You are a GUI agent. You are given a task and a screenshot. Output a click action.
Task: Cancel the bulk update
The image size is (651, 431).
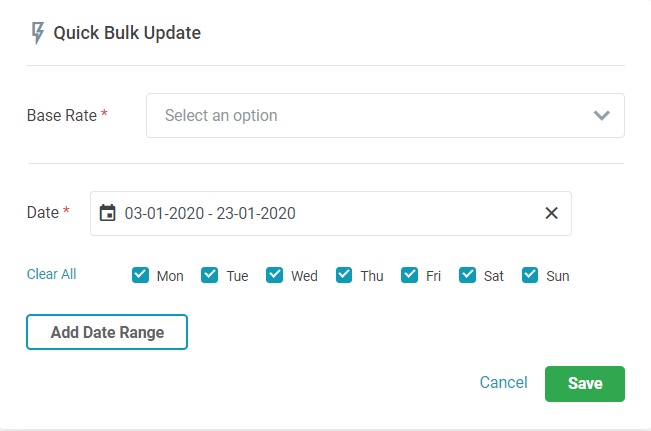pos(503,383)
